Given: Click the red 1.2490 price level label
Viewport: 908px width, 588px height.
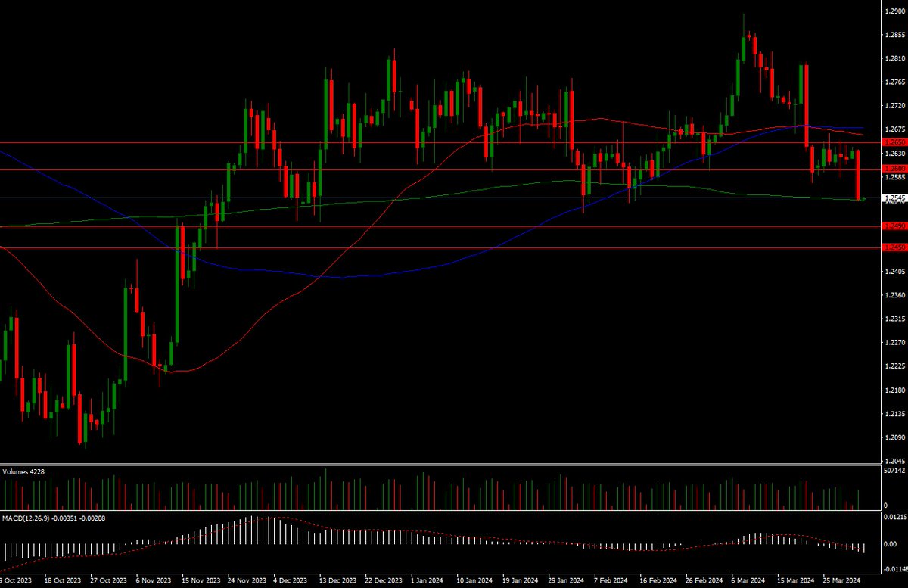Looking at the screenshot, I should point(895,226).
